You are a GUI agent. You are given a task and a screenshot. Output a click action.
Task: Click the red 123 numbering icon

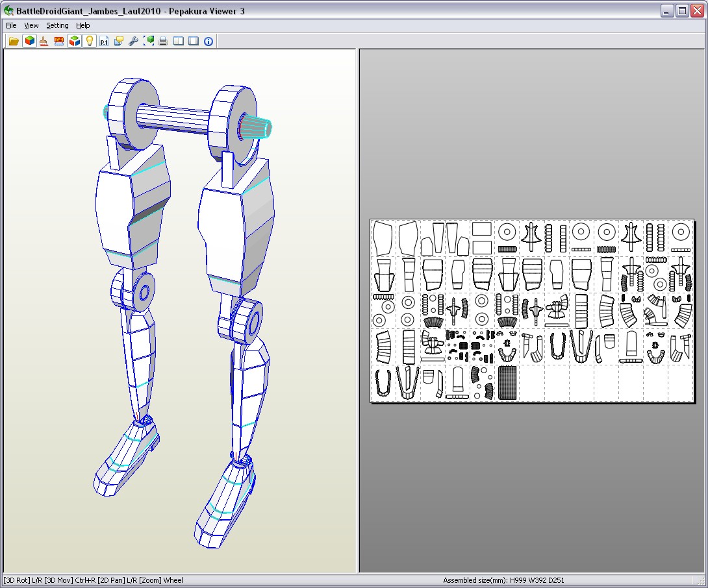[x=59, y=41]
